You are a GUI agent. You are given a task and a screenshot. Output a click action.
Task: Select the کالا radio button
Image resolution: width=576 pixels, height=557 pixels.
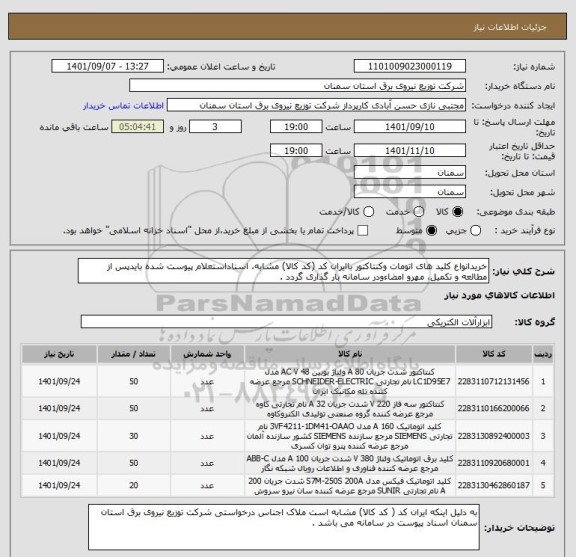pos(458,212)
